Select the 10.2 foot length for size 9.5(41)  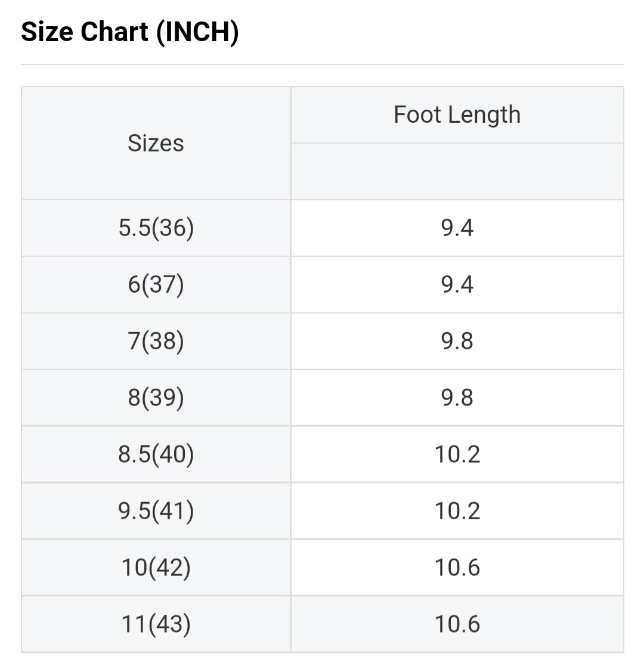[x=457, y=511]
